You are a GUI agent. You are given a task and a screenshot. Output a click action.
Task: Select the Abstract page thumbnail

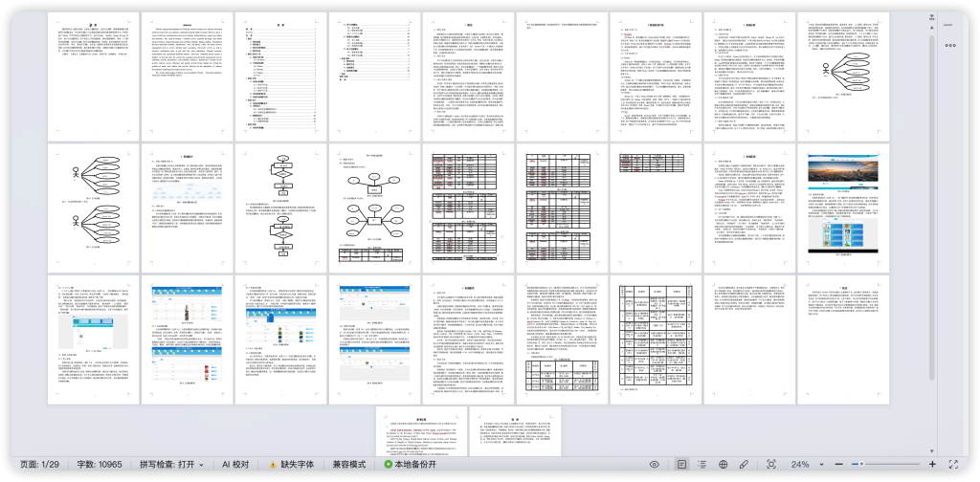(x=187, y=77)
